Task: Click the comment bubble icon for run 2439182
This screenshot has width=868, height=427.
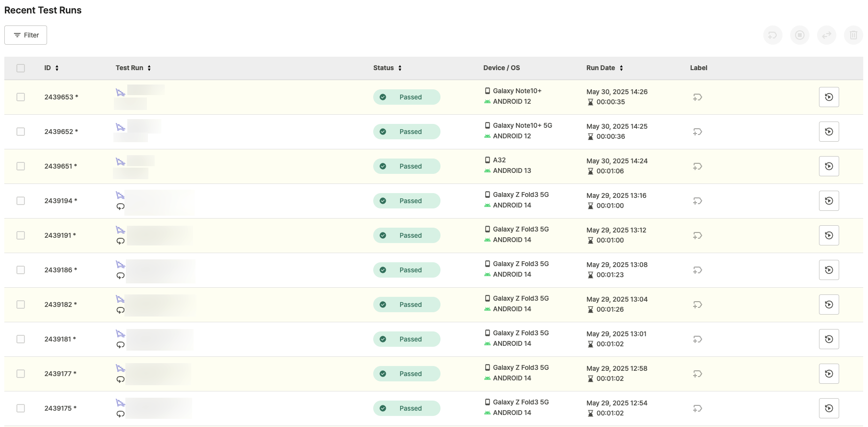Action: (x=121, y=310)
